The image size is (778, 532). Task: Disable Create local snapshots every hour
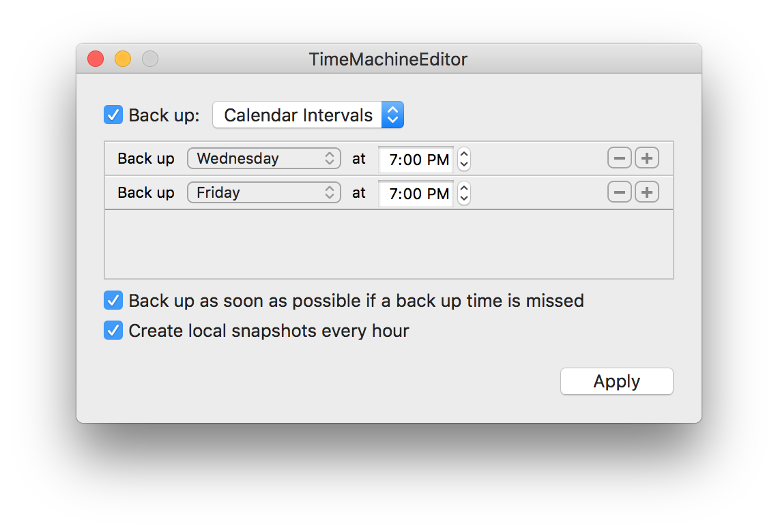(x=113, y=331)
